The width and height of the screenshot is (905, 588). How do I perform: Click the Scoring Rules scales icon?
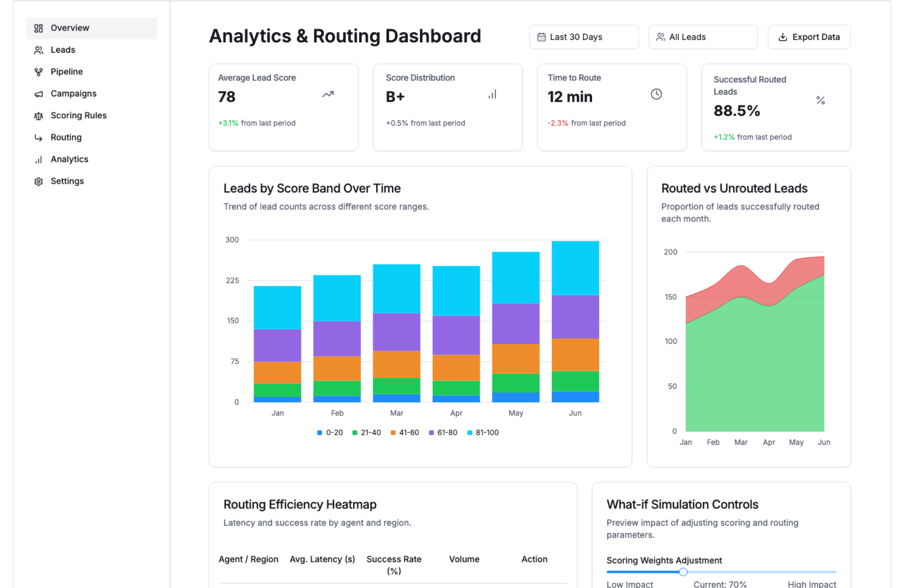[39, 116]
